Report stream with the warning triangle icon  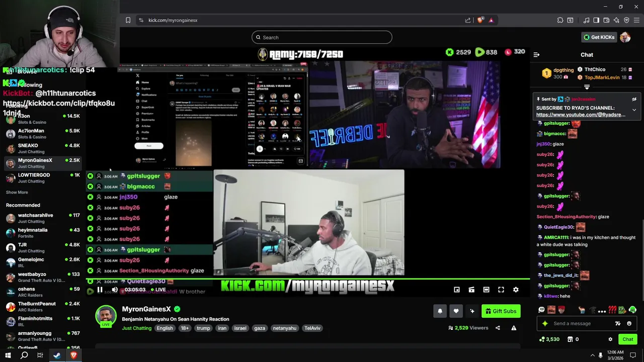[514, 328]
